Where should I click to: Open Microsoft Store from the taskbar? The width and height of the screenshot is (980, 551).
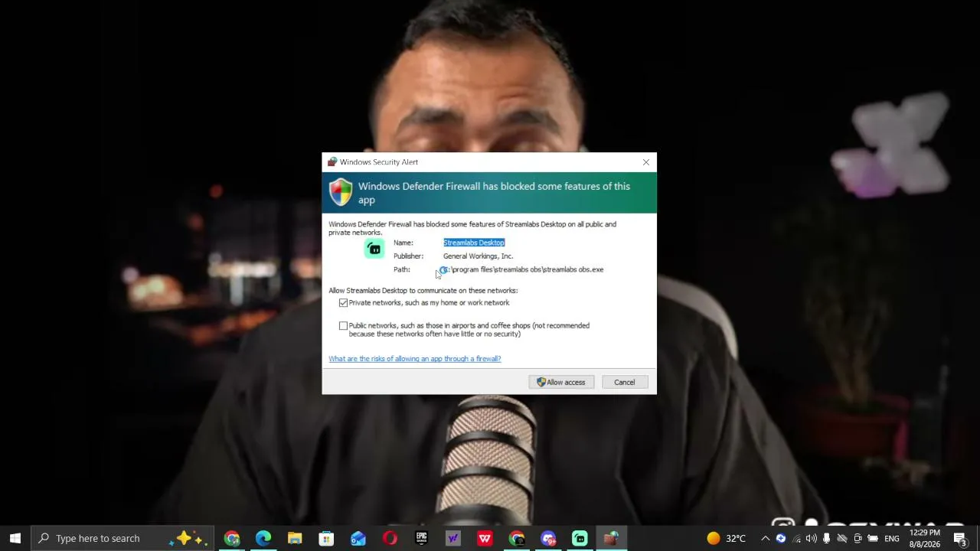tap(326, 538)
